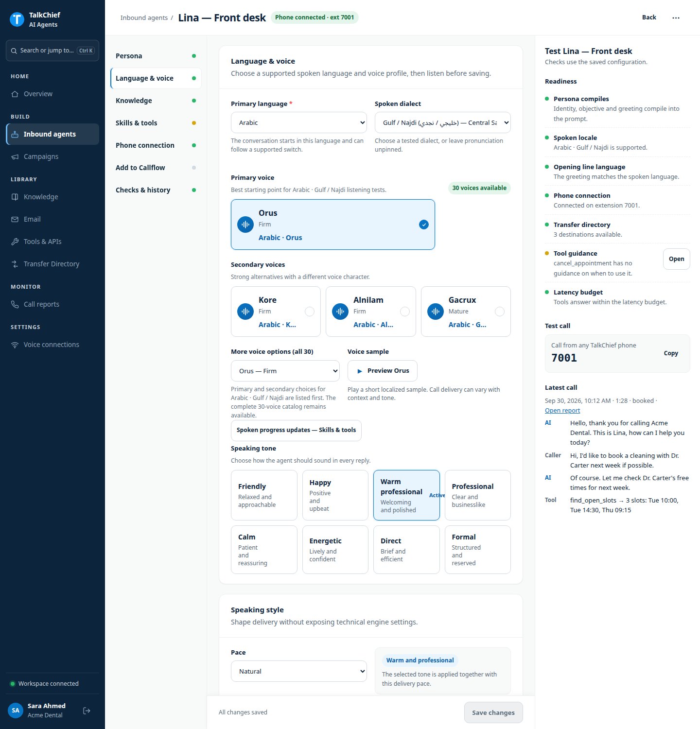Image resolution: width=700 pixels, height=729 pixels.
Task: Choose the Formal speaking tone
Action: (478, 550)
